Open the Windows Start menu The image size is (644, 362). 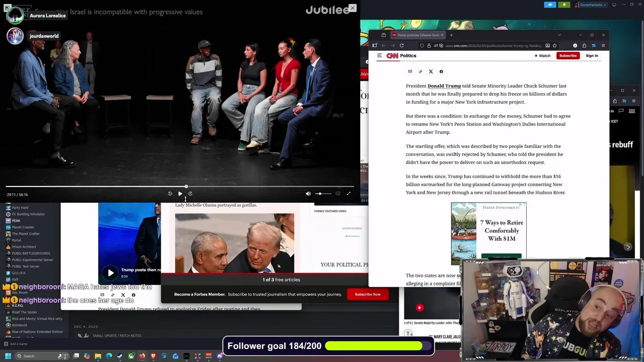tap(8, 356)
